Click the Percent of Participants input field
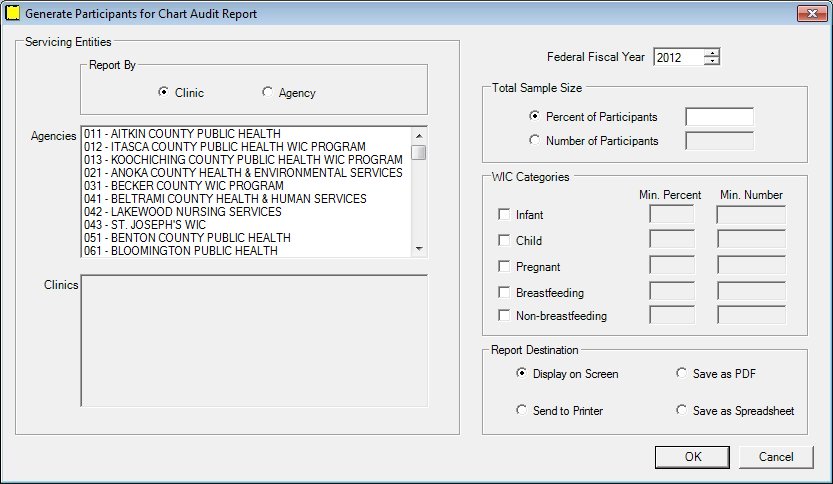 (x=719, y=117)
